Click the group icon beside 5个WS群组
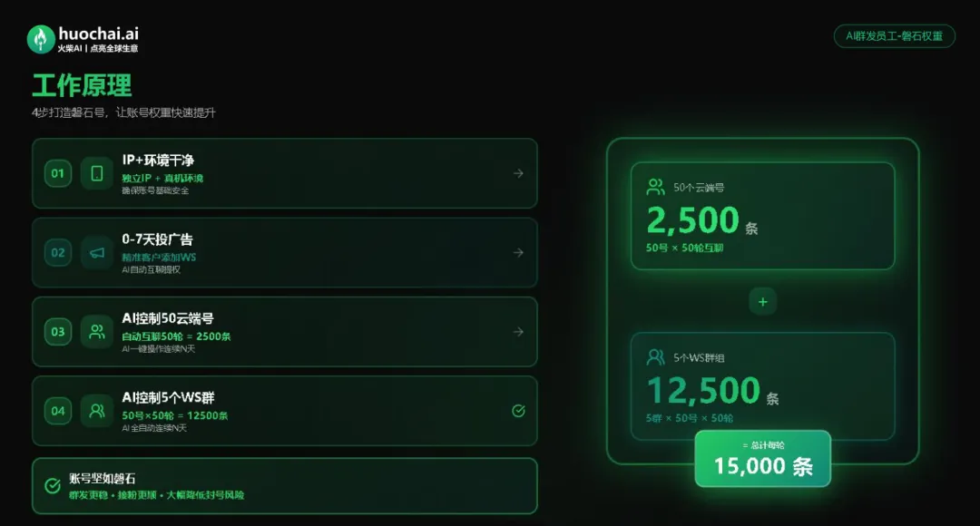This screenshot has height=526, width=980. 655,357
